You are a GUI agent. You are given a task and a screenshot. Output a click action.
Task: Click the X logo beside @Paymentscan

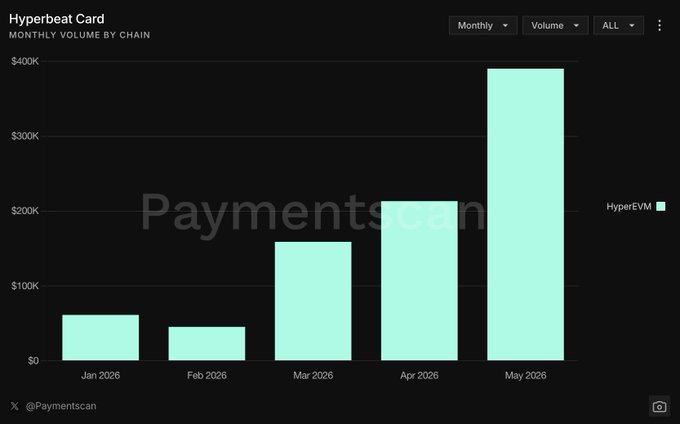click(15, 406)
